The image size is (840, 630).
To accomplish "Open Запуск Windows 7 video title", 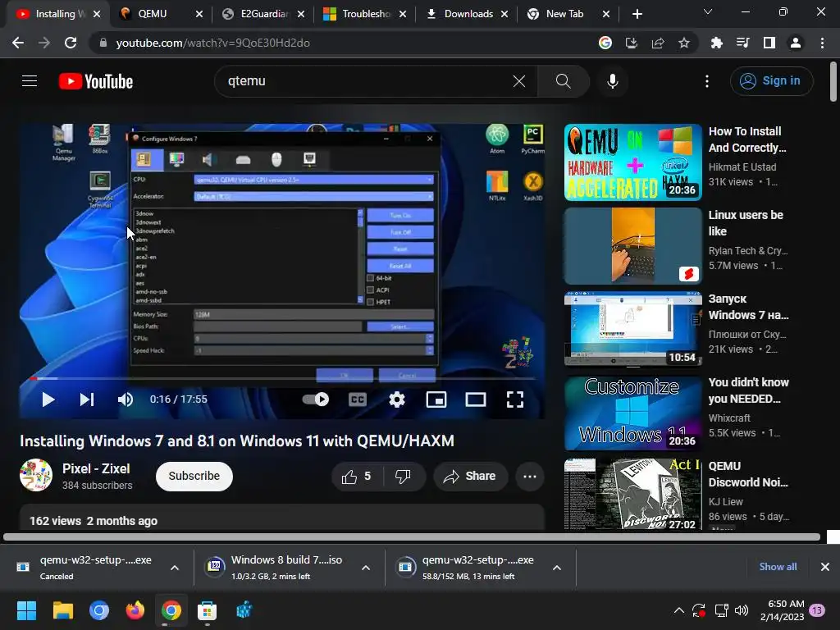I will (748, 307).
